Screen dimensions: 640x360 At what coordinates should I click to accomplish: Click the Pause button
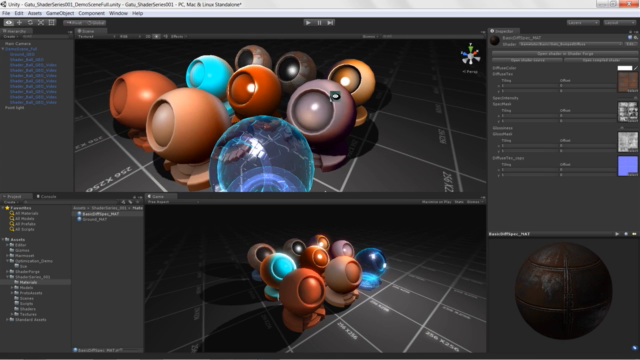319,22
